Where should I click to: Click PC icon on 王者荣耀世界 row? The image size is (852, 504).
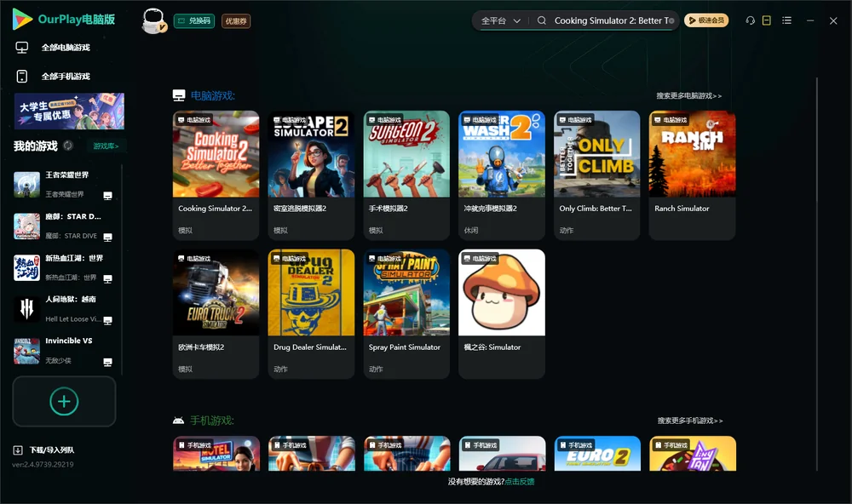pyautogui.click(x=107, y=196)
